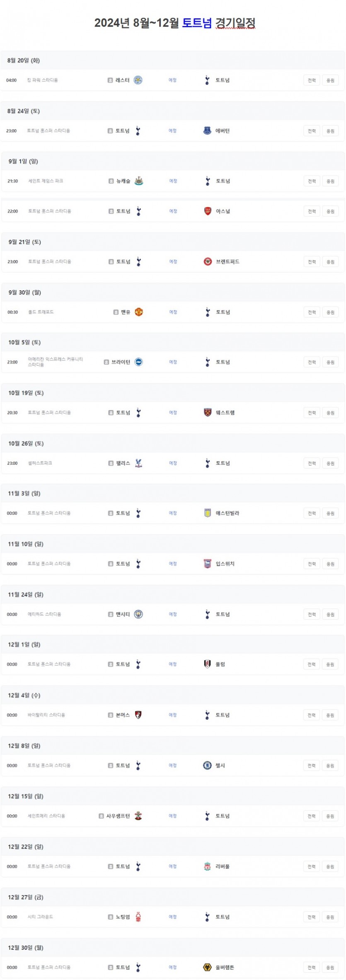Screen dimensions: 346x980
Task: Click the home badge next to 사우샘프턴
Action: 101,816
